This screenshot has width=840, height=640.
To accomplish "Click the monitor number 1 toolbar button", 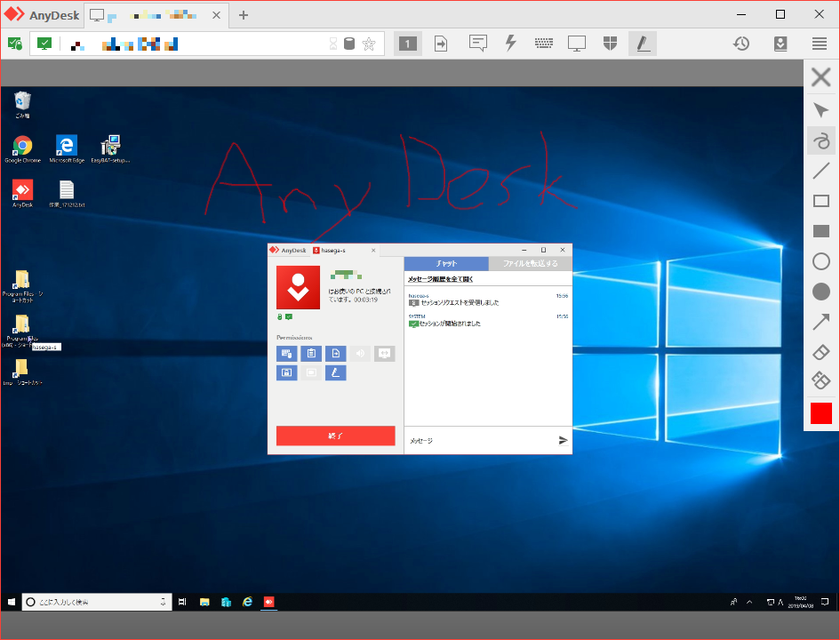I will pyautogui.click(x=408, y=44).
